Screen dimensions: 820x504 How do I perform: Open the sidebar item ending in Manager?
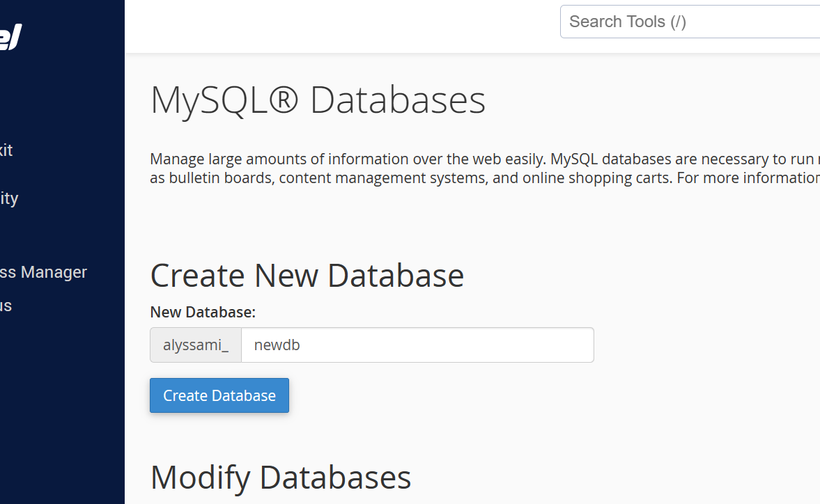click(43, 272)
